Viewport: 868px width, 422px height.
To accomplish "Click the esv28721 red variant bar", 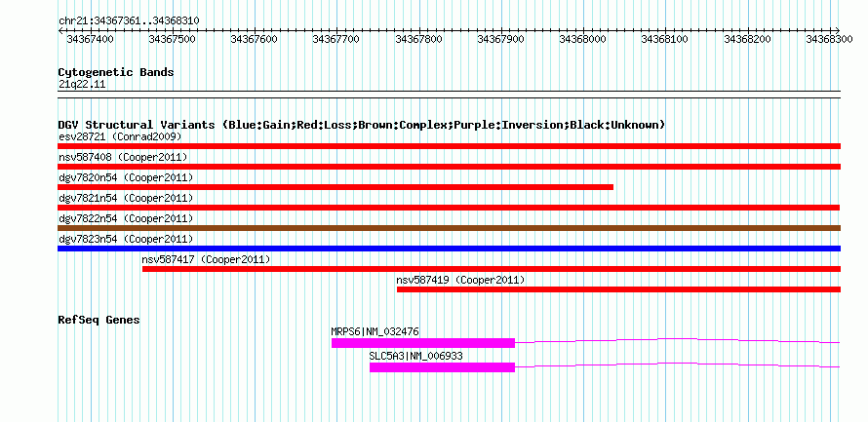I will [x=449, y=146].
